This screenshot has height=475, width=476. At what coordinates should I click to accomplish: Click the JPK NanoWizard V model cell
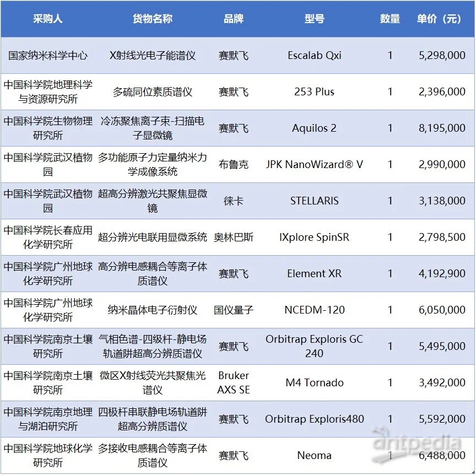pos(314,164)
